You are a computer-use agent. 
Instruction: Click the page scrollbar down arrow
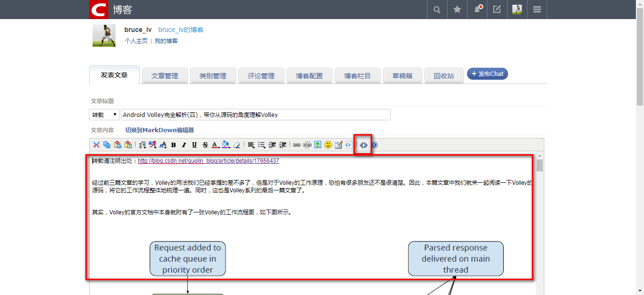pyautogui.click(x=640, y=291)
